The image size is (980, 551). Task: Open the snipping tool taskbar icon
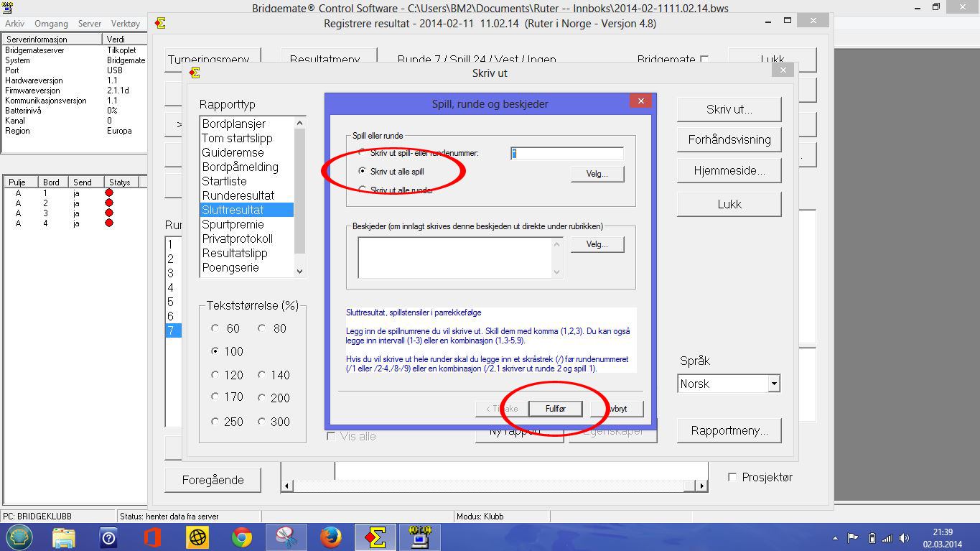point(286,537)
